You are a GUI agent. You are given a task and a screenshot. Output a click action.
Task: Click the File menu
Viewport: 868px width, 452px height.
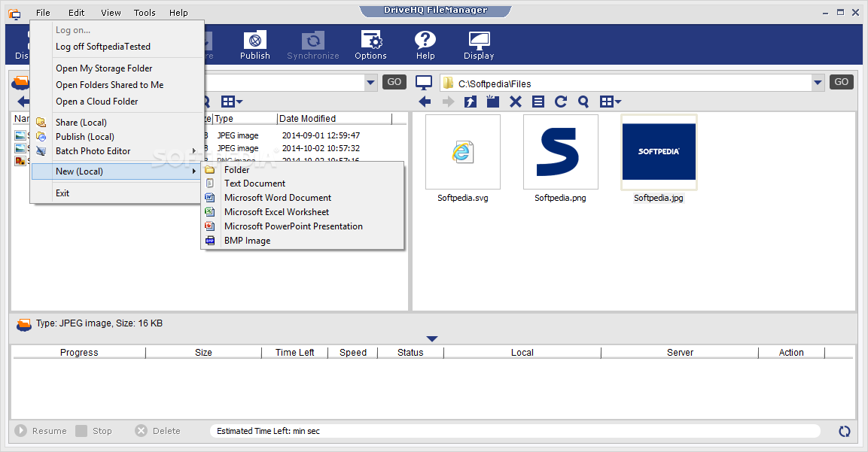(x=43, y=13)
